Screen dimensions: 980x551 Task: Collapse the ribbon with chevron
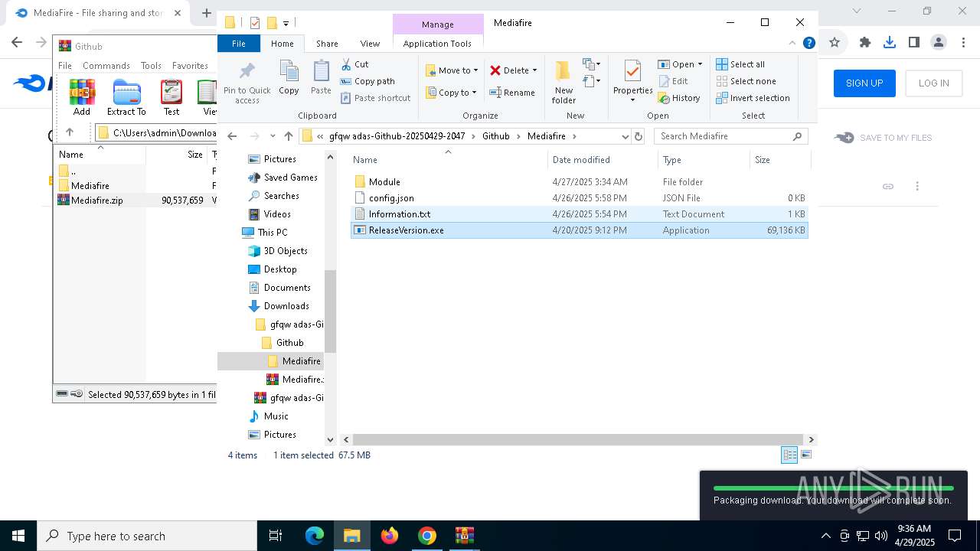[x=792, y=44]
